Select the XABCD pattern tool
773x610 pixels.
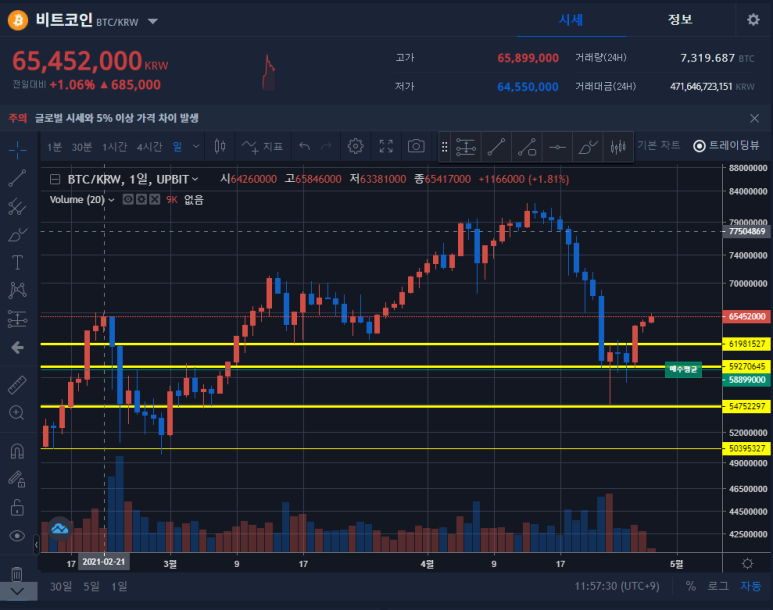click(17, 290)
